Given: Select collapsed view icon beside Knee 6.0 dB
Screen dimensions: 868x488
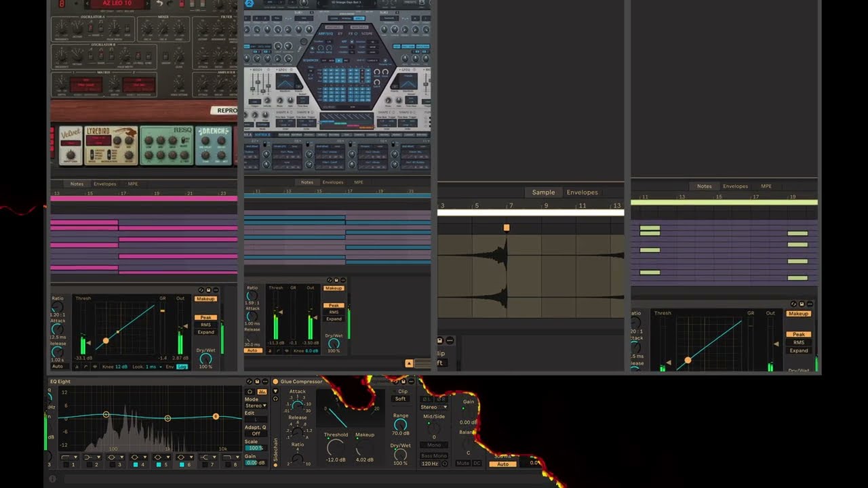Looking at the screenshot, I should 271,350.
